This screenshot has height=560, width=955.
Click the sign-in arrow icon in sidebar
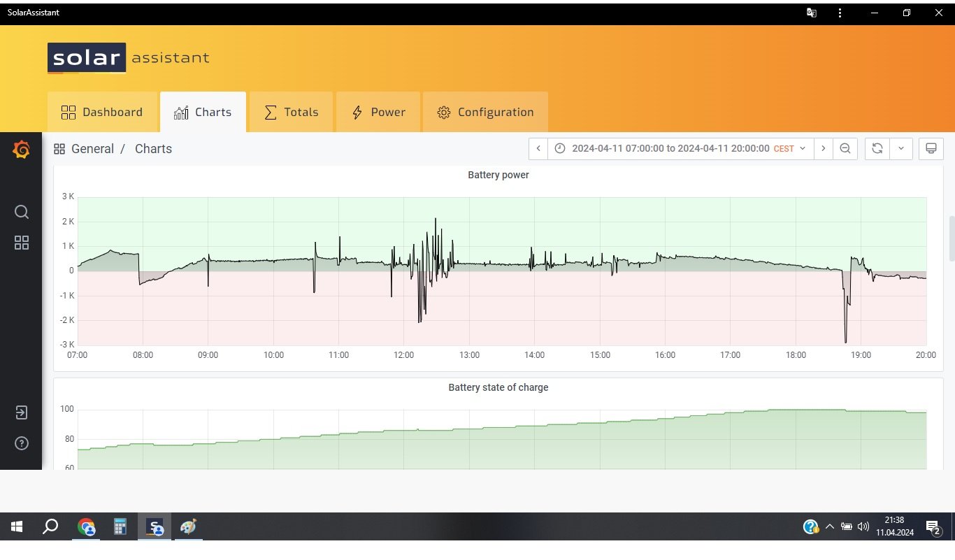tap(22, 412)
